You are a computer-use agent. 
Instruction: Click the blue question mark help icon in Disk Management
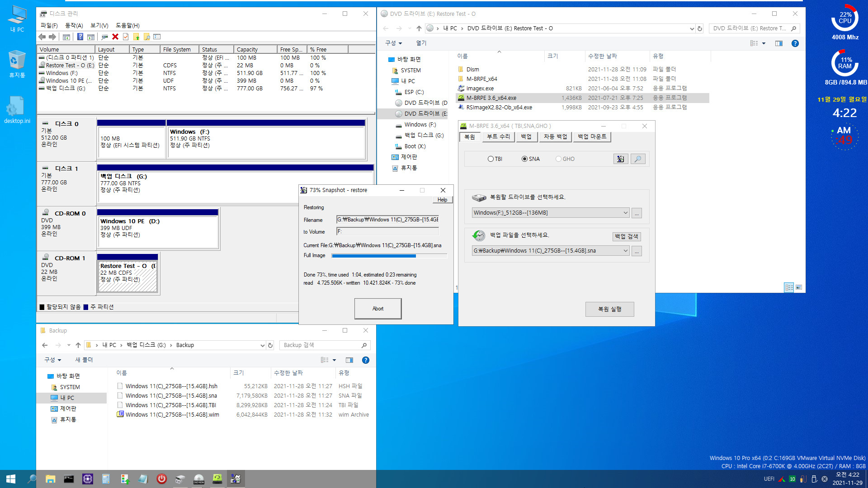[80, 37]
